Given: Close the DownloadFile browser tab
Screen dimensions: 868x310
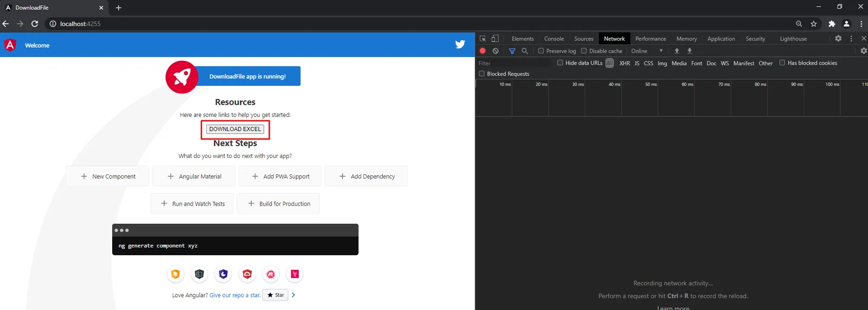Looking at the screenshot, I should (101, 8).
